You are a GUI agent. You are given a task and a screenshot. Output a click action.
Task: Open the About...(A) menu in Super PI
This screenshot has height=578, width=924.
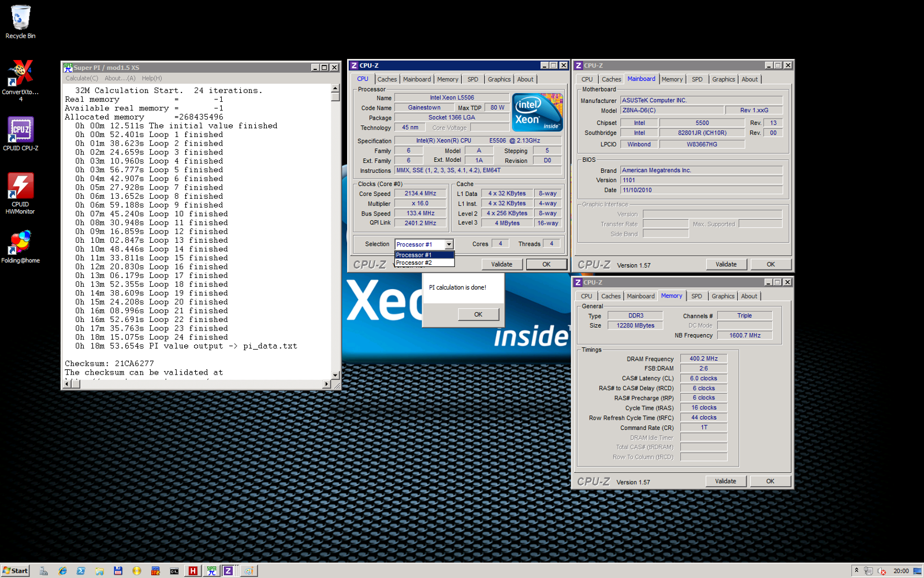(120, 78)
